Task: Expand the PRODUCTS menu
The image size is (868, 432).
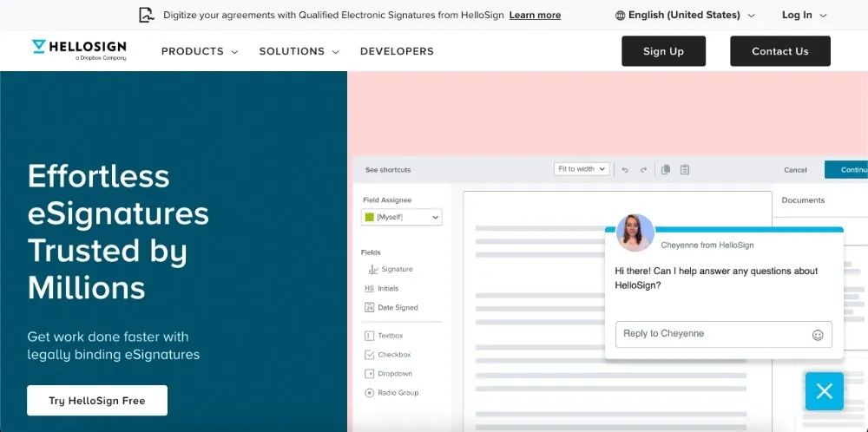Action: tap(200, 51)
